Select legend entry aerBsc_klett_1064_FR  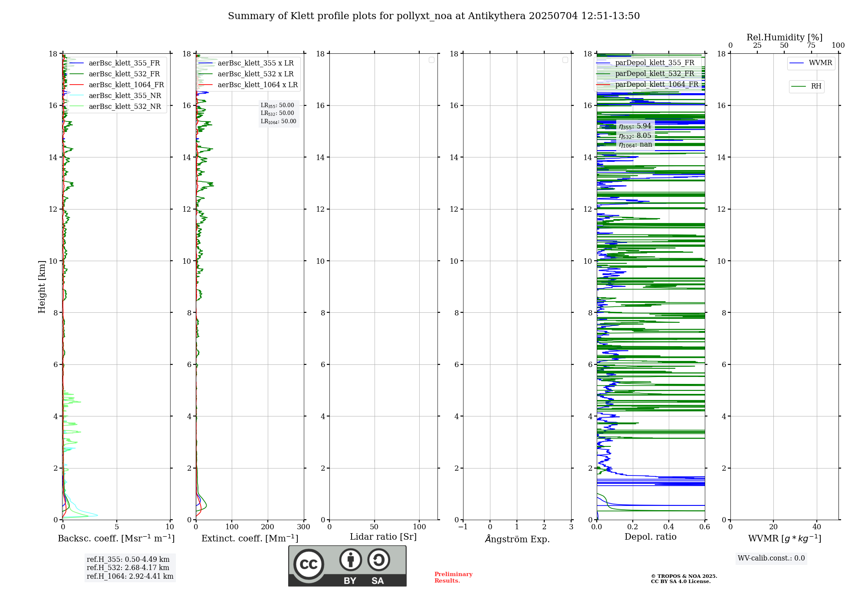[116, 85]
